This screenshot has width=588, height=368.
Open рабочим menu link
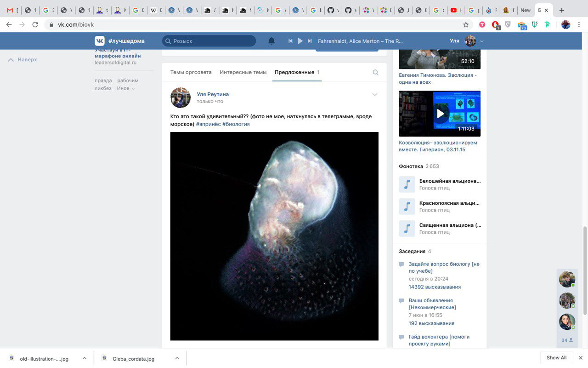point(128,80)
